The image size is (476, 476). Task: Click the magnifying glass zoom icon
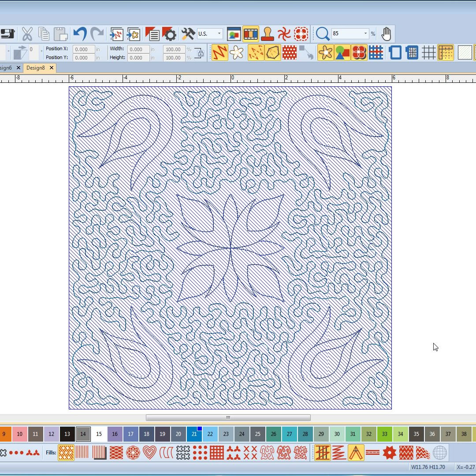323,34
